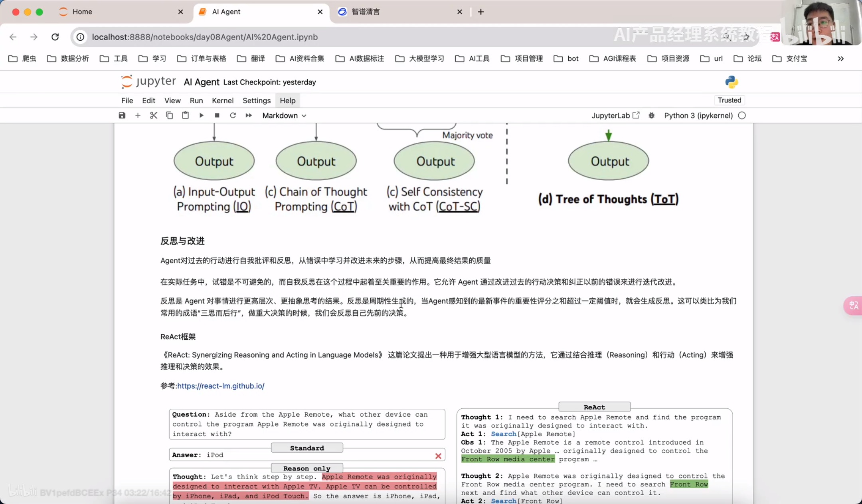Click the debugger bug icon
Viewport: 862px width, 504px height.
(x=651, y=116)
